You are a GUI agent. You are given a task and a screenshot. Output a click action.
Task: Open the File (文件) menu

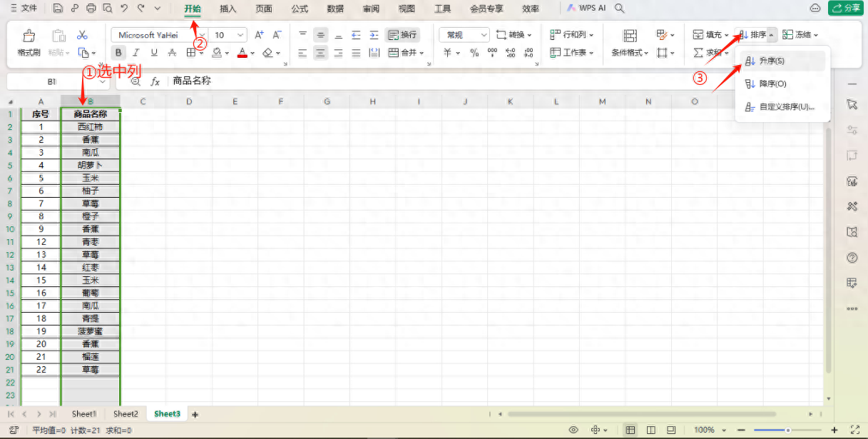click(24, 9)
